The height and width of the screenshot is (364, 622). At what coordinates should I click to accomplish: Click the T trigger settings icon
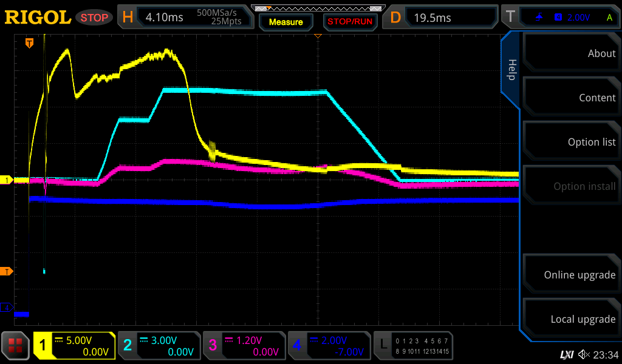pos(511,18)
